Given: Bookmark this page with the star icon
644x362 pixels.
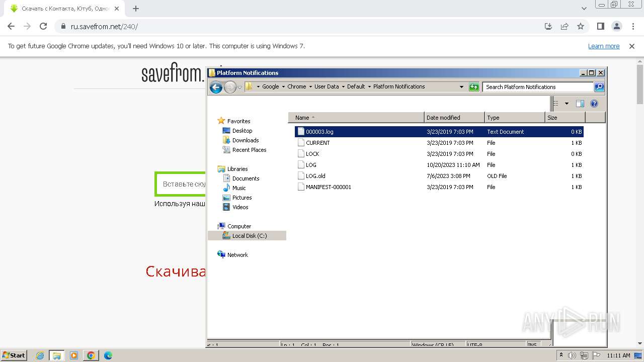Looking at the screenshot, I should pos(581,26).
